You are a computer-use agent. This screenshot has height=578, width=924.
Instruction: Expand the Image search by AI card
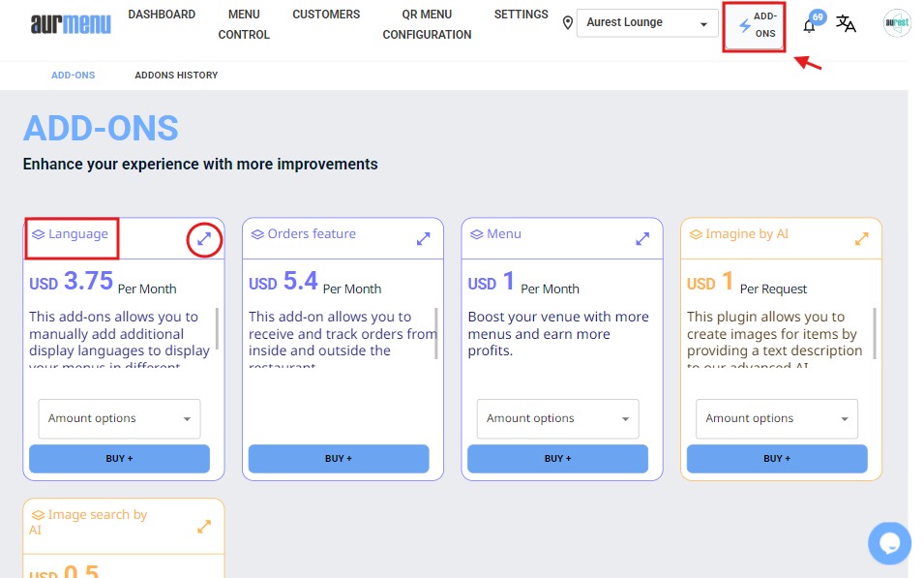tap(203, 527)
